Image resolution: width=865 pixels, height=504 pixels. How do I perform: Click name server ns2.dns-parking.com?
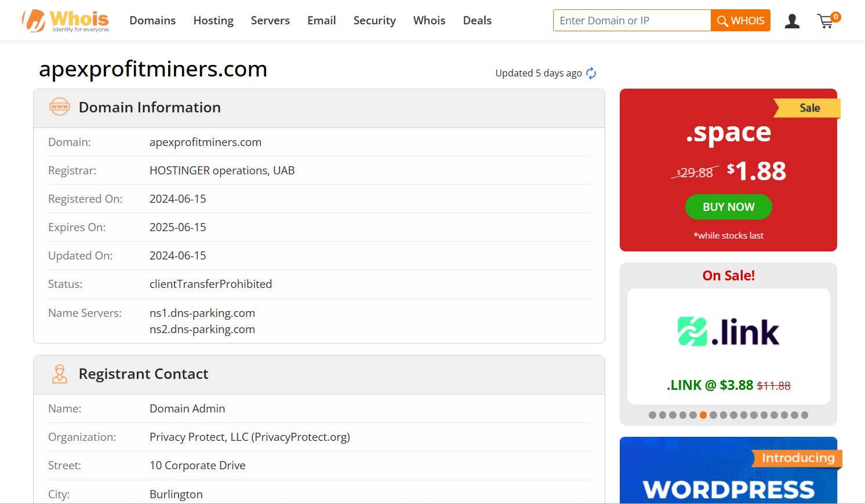coord(202,329)
